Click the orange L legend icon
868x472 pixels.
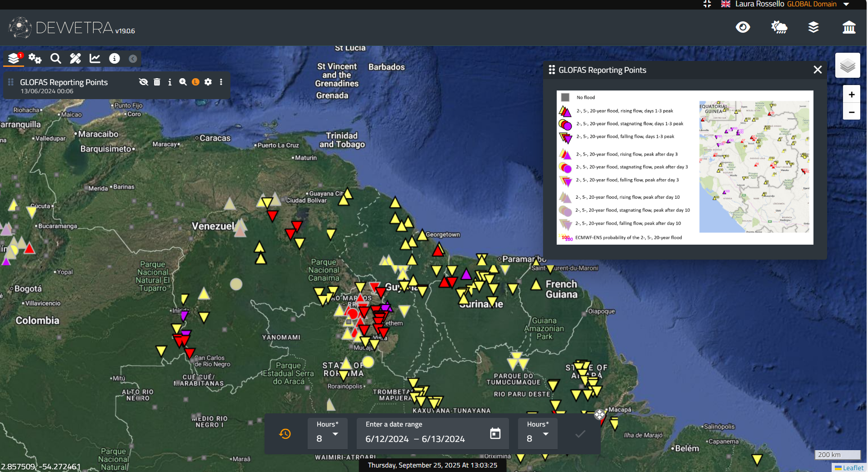point(195,82)
